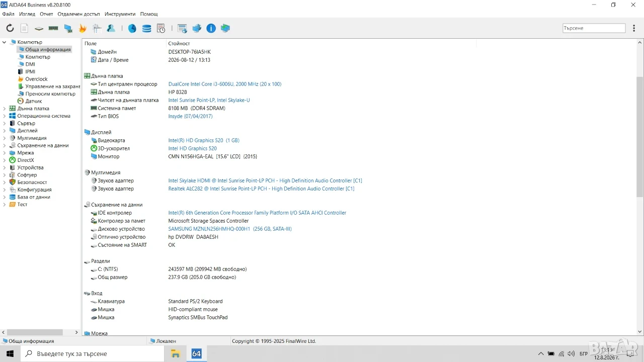Select the База от данни tree item
The width and height of the screenshot is (644, 362).
34,197
